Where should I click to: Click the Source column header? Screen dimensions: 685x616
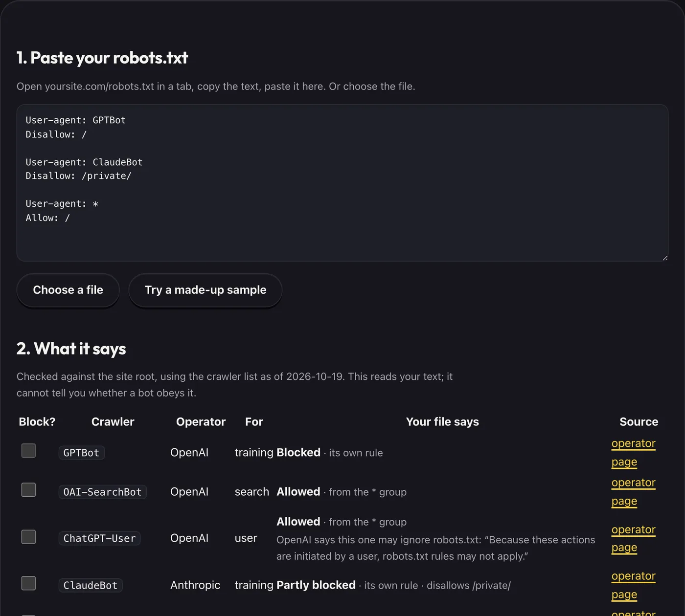(x=639, y=422)
